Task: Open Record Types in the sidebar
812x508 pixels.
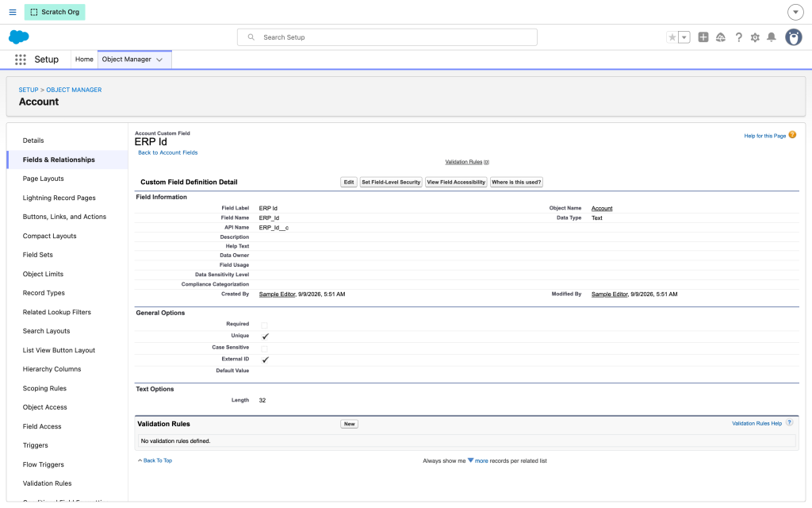Action: [44, 293]
